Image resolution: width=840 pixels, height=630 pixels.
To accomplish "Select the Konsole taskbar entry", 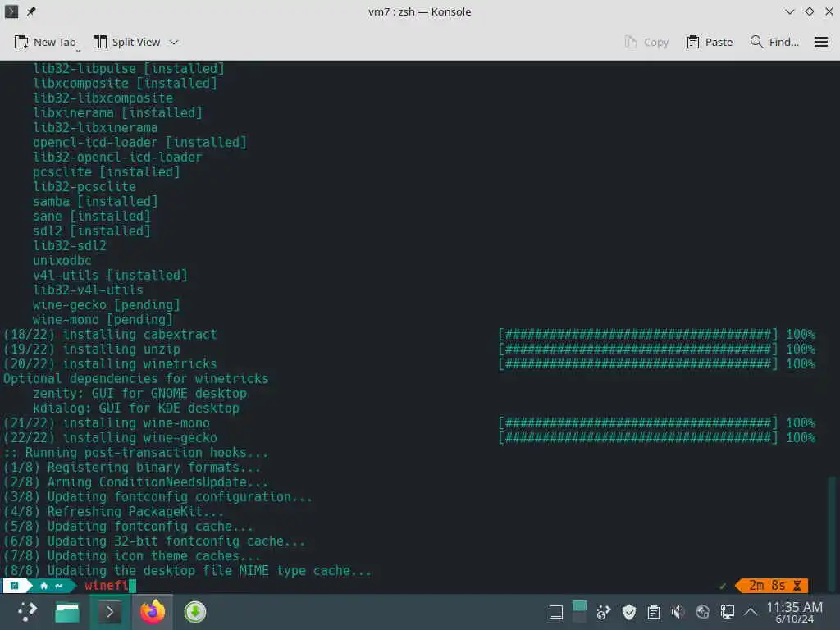I will coord(109,611).
